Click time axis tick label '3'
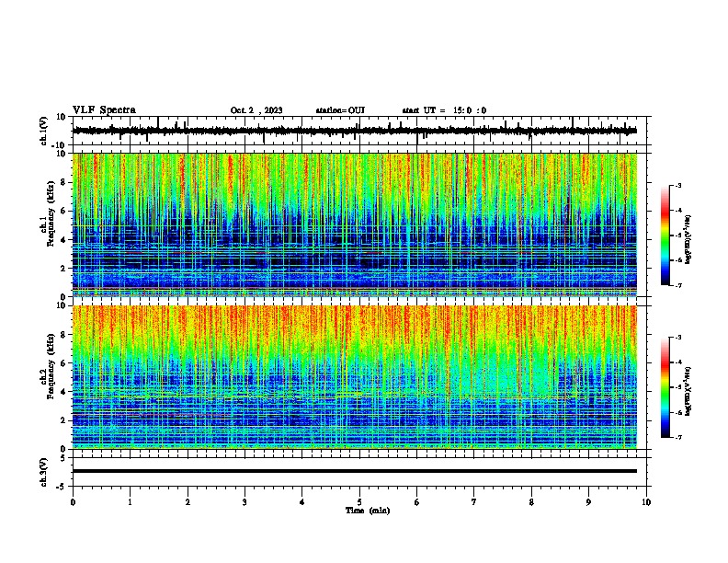 245,502
